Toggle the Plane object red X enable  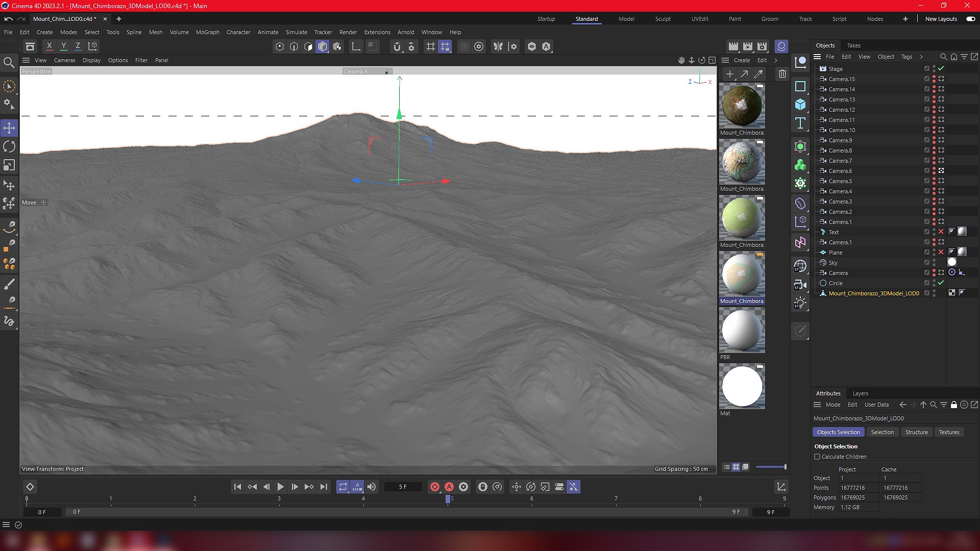click(x=941, y=252)
